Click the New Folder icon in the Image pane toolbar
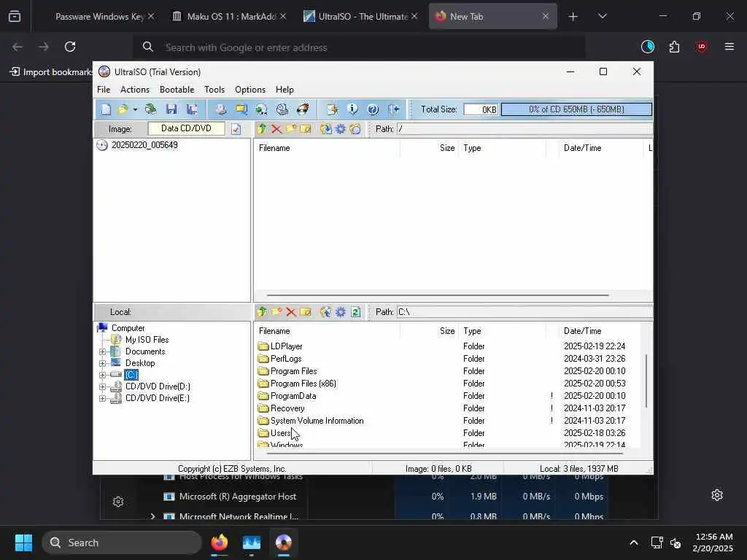The width and height of the screenshot is (747, 560). click(x=290, y=129)
